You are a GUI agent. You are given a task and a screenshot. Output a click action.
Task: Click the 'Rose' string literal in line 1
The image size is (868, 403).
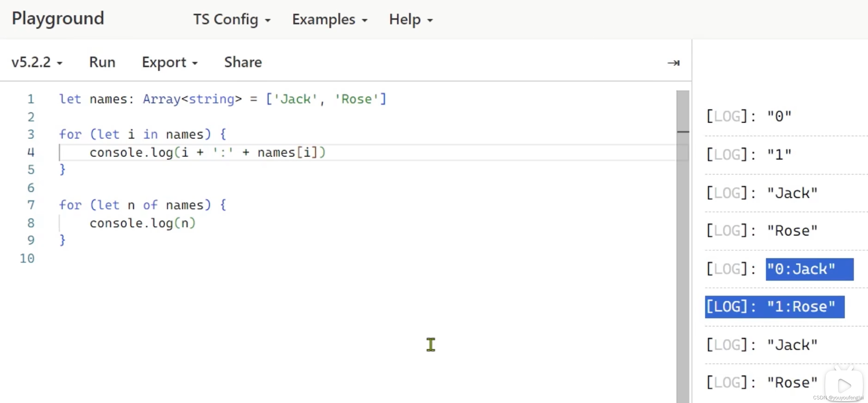pyautogui.click(x=356, y=99)
